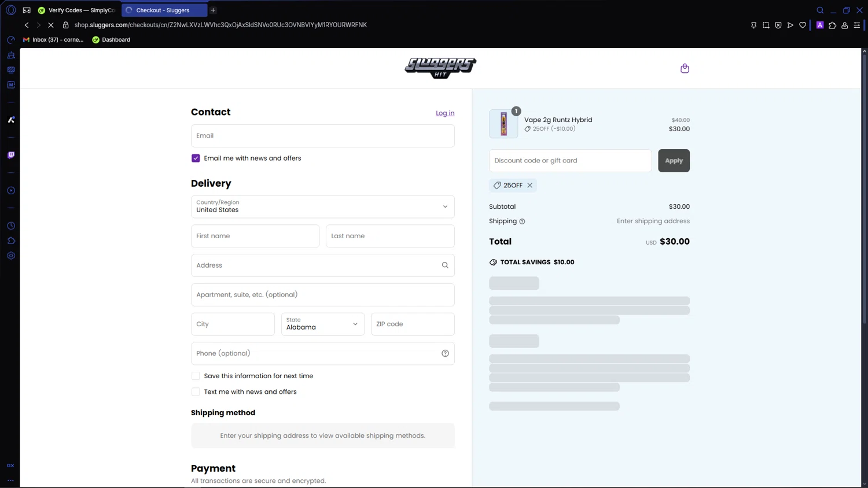Take a snapshot with the selection icon
Image resolution: width=868 pixels, height=488 pixels.
click(x=766, y=25)
